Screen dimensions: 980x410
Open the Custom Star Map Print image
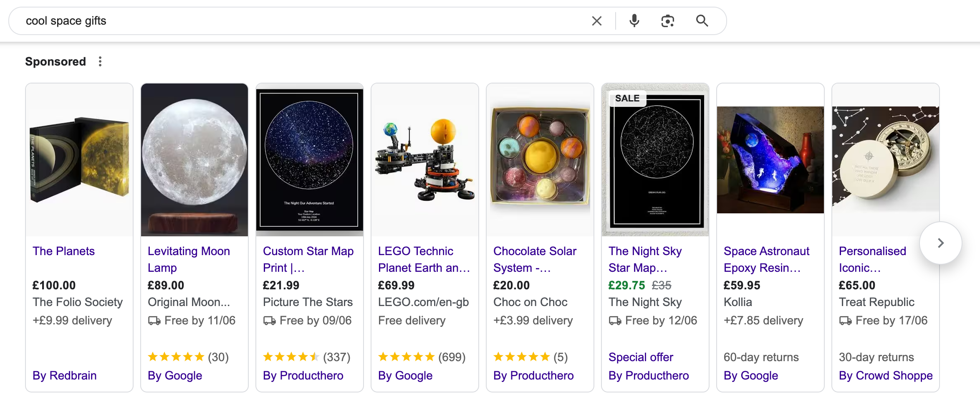310,160
